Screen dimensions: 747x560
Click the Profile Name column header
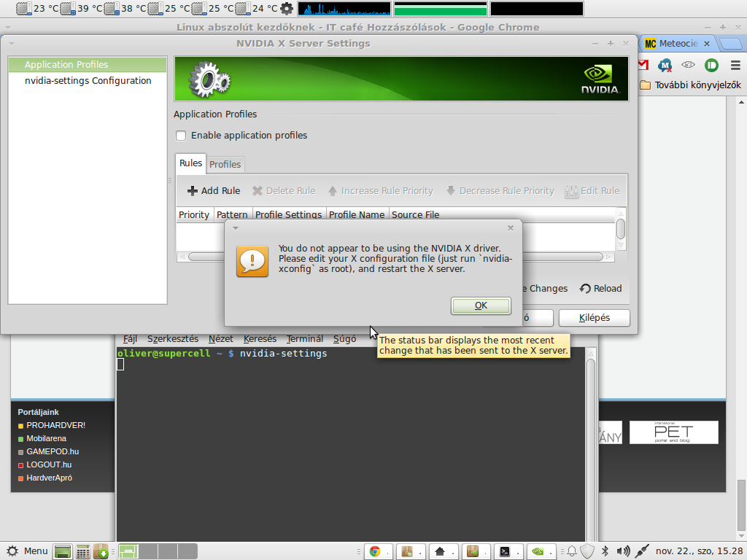[x=356, y=214]
